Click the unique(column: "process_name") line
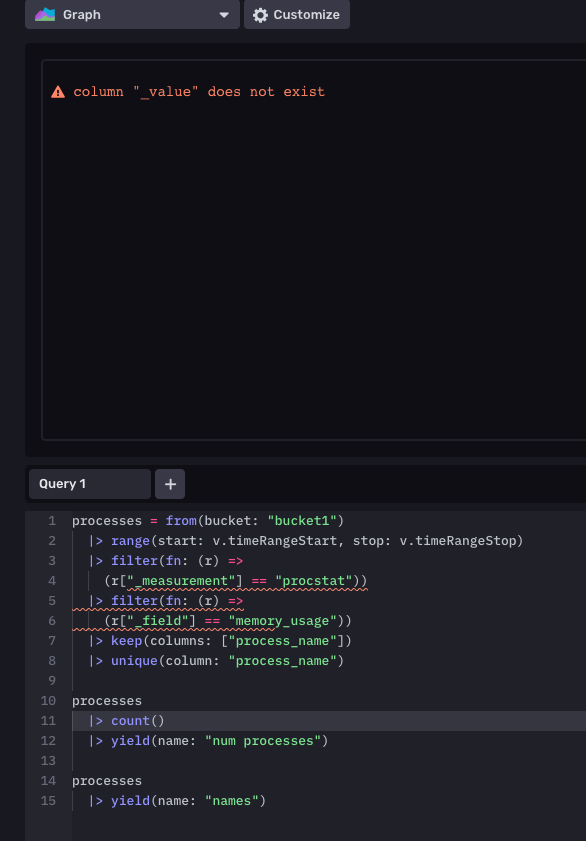 (217, 661)
